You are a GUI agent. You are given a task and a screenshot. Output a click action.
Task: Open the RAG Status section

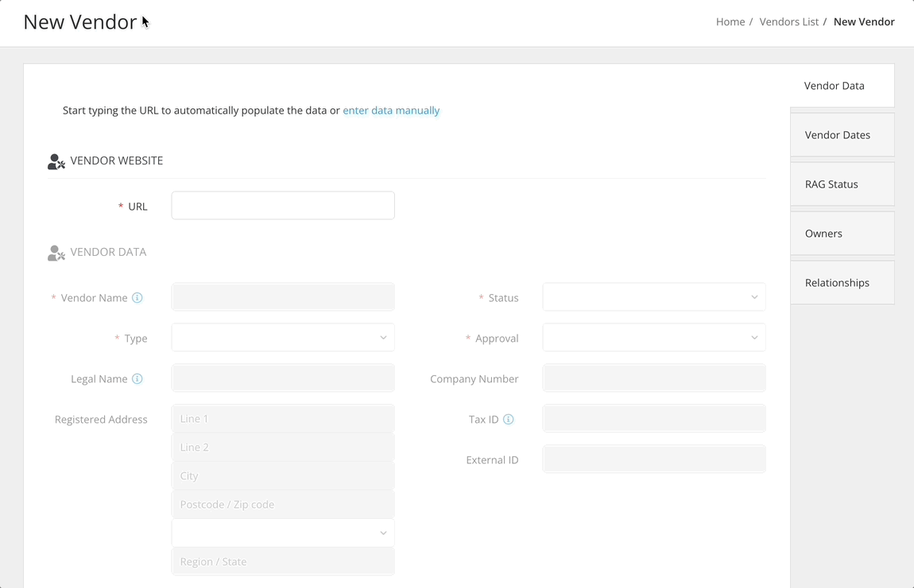click(x=831, y=184)
